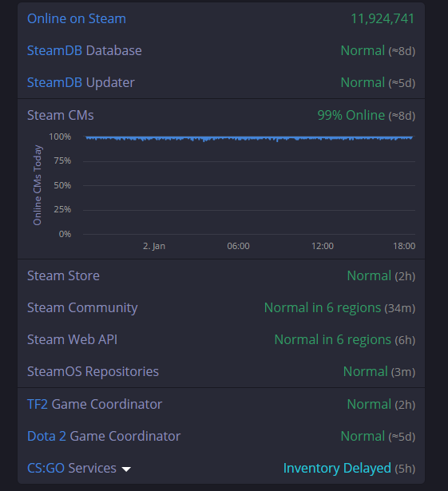The image size is (448, 491).
Task: Click the 100% chart axis label
Action: (60, 137)
